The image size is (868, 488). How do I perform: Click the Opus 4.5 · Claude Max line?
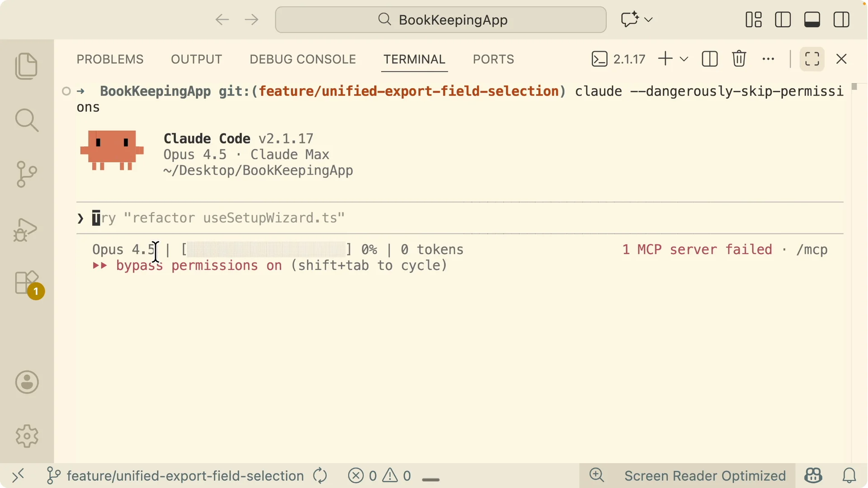(x=246, y=155)
